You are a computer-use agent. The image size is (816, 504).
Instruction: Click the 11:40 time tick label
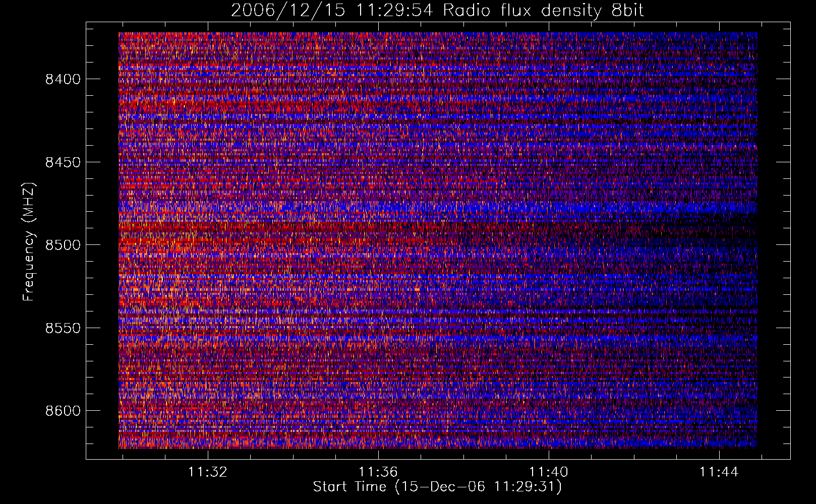[x=548, y=472]
